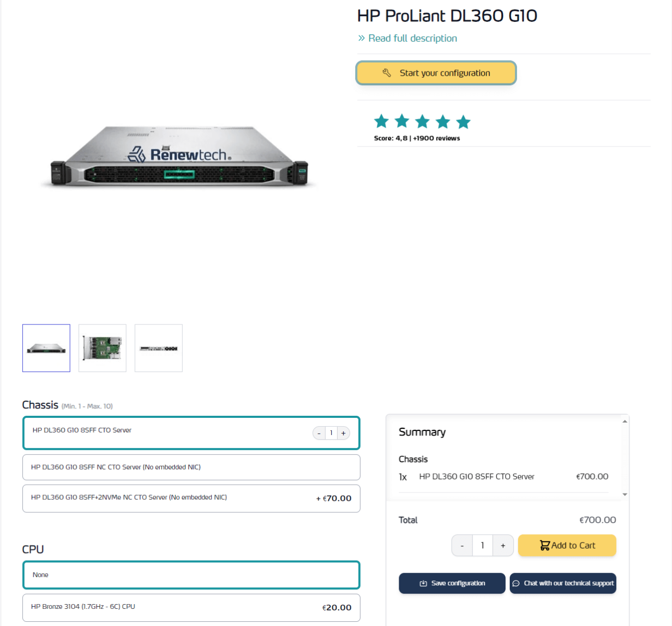The image size is (672, 626).
Task: View the rear panel thumbnail image
Action: tap(159, 348)
